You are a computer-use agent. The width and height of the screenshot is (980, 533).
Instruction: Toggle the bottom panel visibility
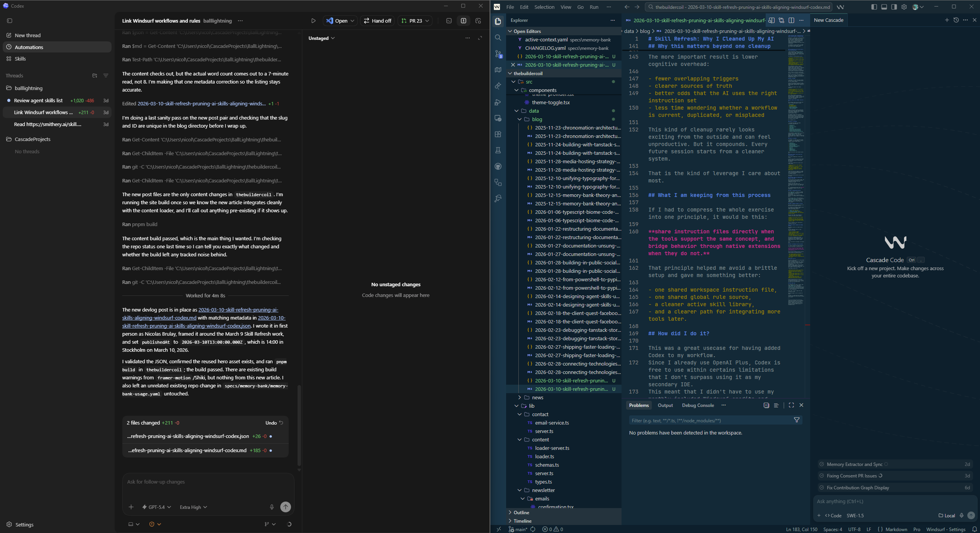click(x=884, y=7)
